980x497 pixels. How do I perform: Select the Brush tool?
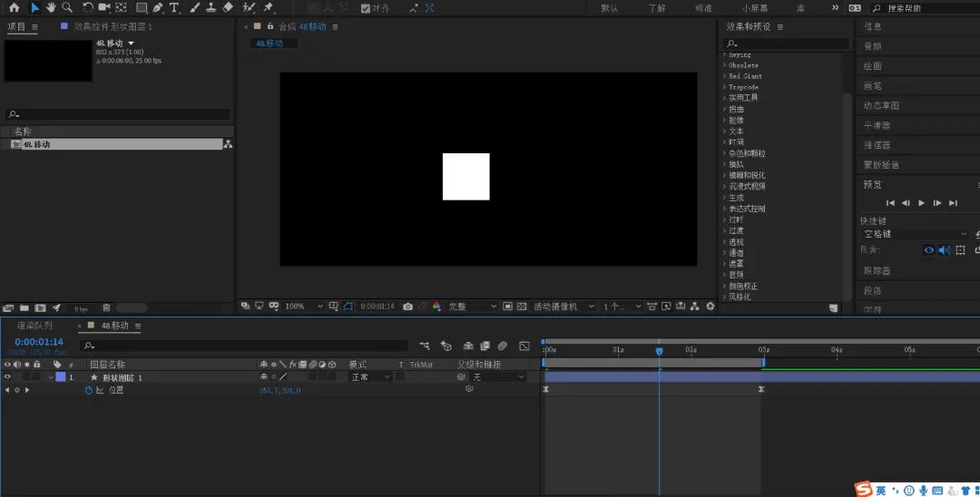pyautogui.click(x=195, y=7)
